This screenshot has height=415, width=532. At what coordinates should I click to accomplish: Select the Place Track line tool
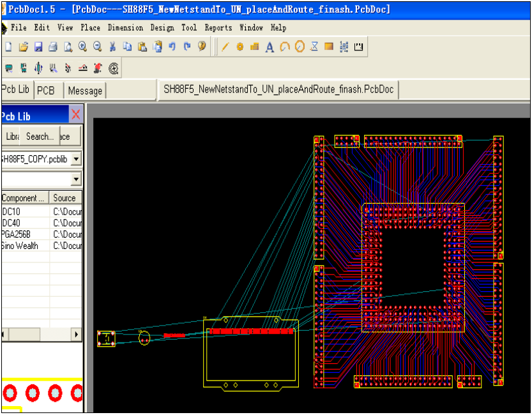(x=225, y=47)
